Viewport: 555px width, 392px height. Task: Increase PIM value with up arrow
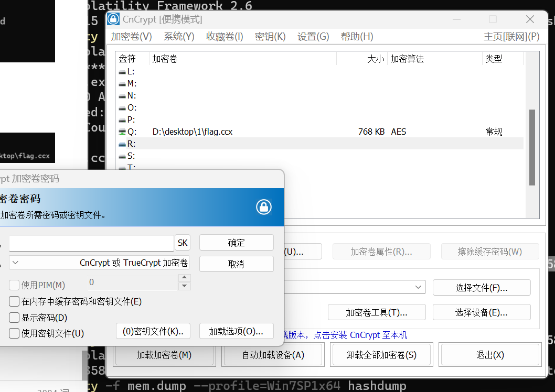tap(185, 278)
